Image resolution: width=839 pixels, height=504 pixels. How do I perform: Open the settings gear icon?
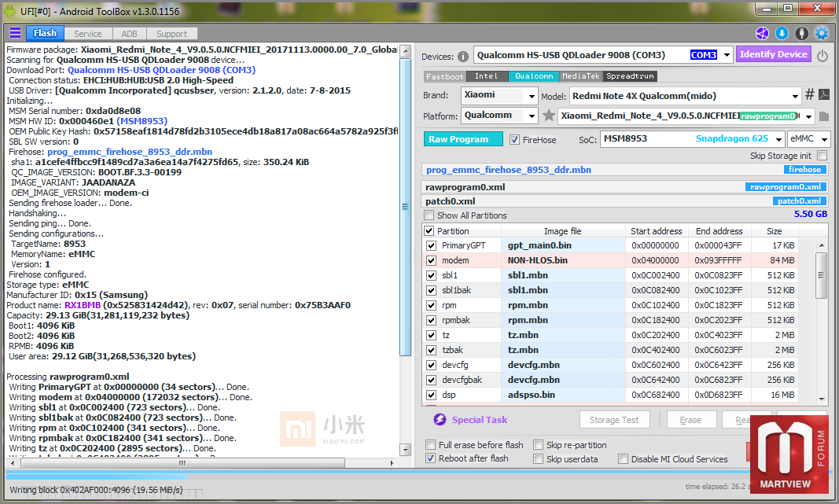(822, 33)
